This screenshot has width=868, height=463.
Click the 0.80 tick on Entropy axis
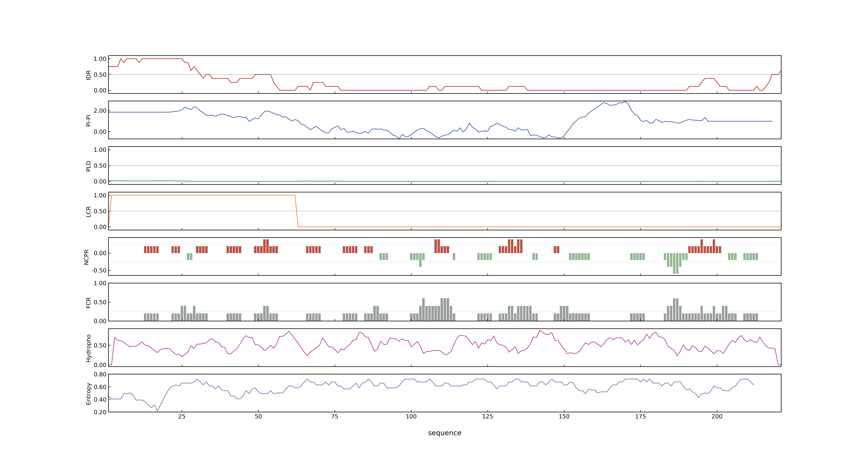(100, 374)
